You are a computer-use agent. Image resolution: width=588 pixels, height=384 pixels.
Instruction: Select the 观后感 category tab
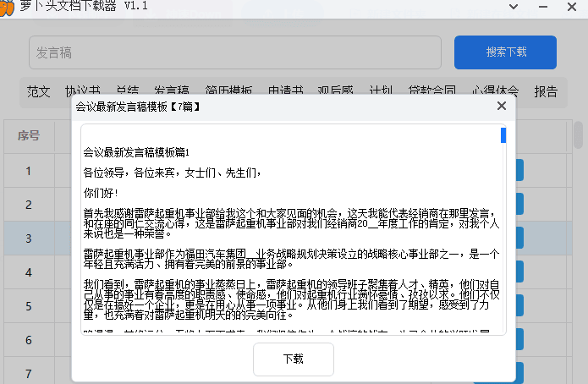point(335,91)
